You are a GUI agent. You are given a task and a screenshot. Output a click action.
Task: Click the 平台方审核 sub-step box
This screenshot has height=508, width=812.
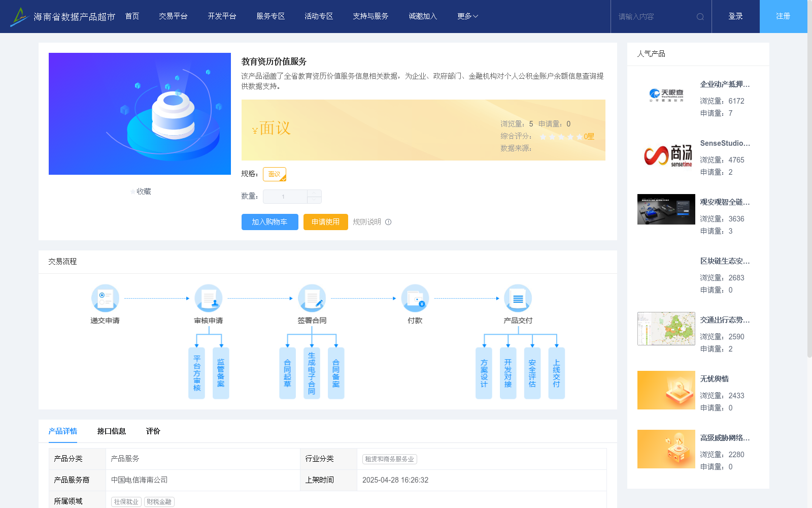point(197,373)
